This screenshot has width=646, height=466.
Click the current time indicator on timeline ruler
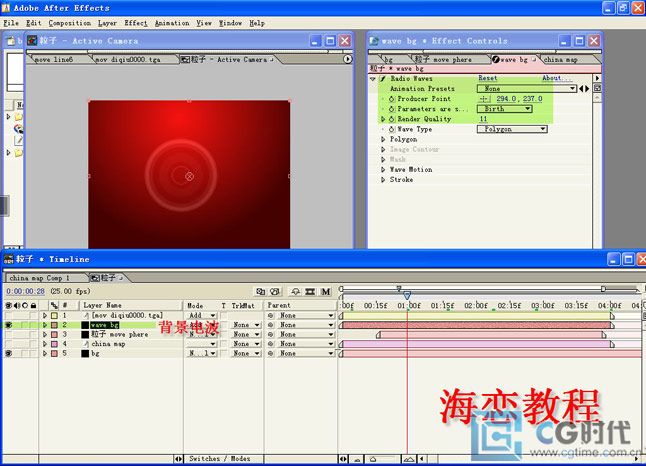pyautogui.click(x=407, y=295)
